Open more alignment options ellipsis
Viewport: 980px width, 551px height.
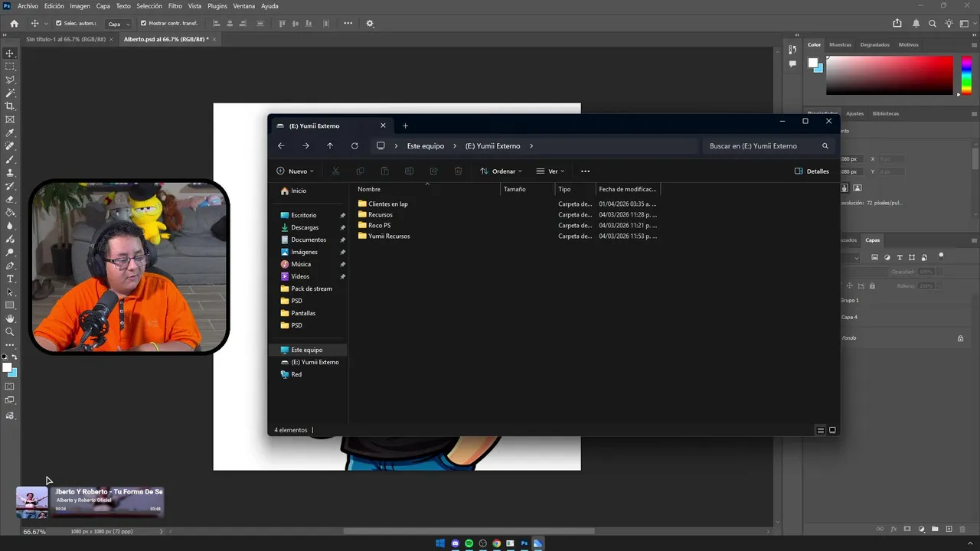(348, 23)
